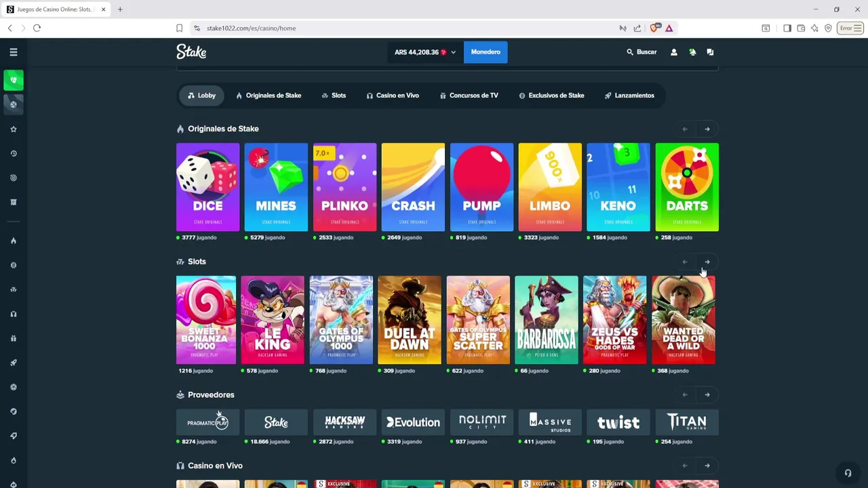868x488 pixels.
Task: Show previous Proveedores arrow
Action: (x=685, y=394)
